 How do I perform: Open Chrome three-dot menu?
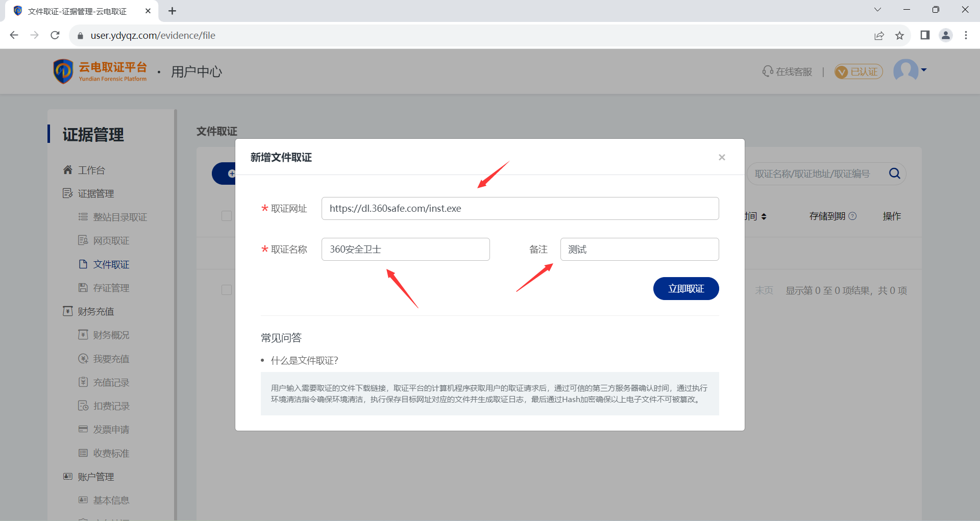click(966, 35)
